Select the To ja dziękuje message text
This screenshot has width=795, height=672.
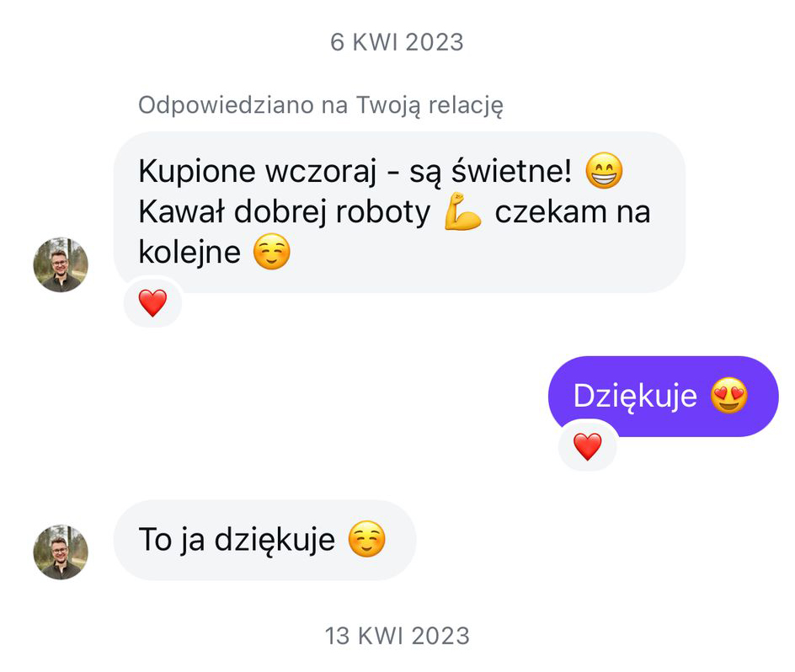pyautogui.click(x=237, y=540)
